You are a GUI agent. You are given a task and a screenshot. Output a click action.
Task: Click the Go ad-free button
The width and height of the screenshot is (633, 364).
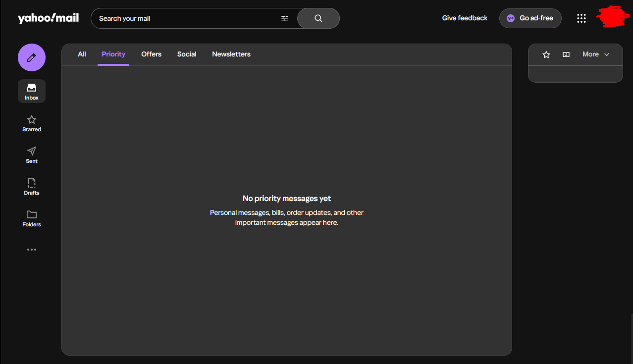[530, 18]
